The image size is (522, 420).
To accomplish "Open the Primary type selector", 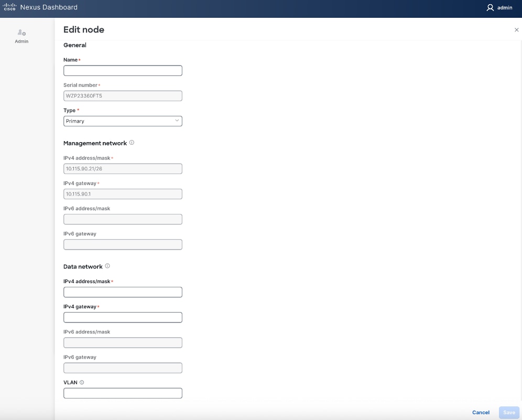I will 123,121.
